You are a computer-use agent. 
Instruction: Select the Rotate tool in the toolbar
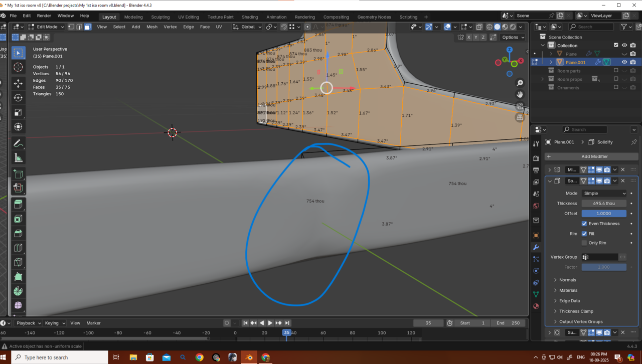18,98
